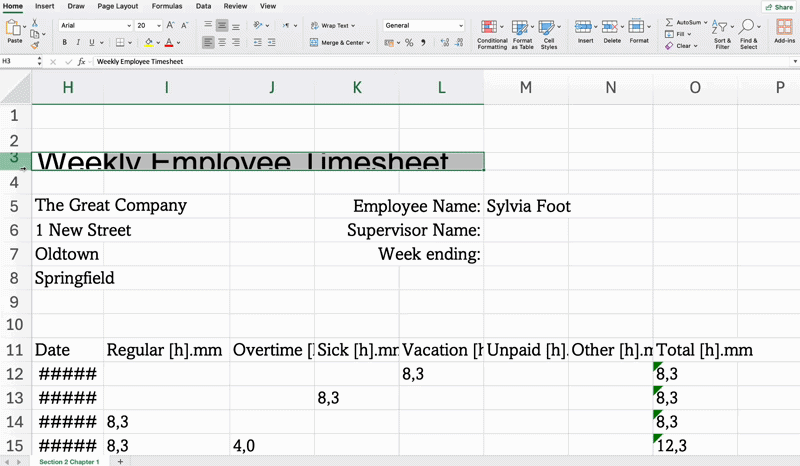Image resolution: width=800 pixels, height=466 pixels.
Task: Toggle Italic formatting
Action: pyautogui.click(x=78, y=43)
